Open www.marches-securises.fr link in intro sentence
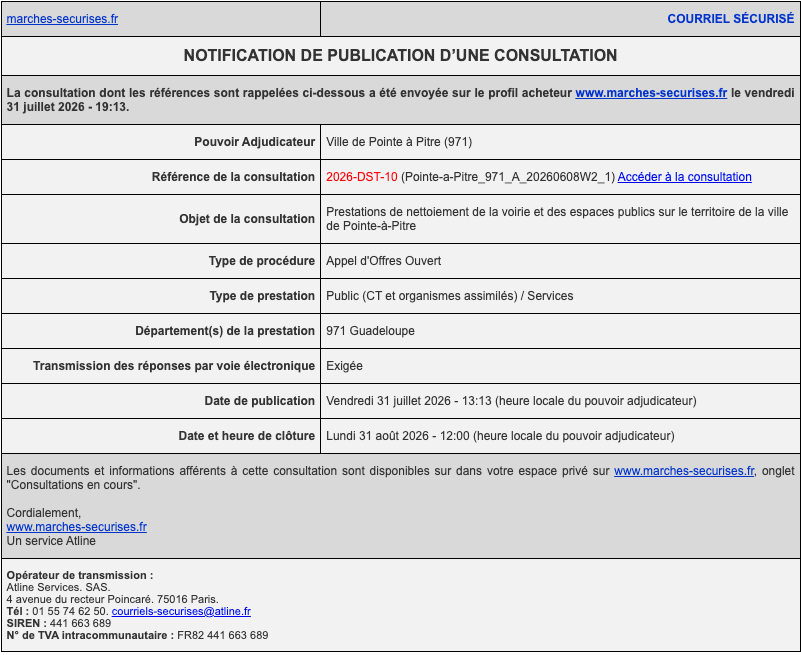The height and width of the screenshot is (655, 801). click(651, 93)
